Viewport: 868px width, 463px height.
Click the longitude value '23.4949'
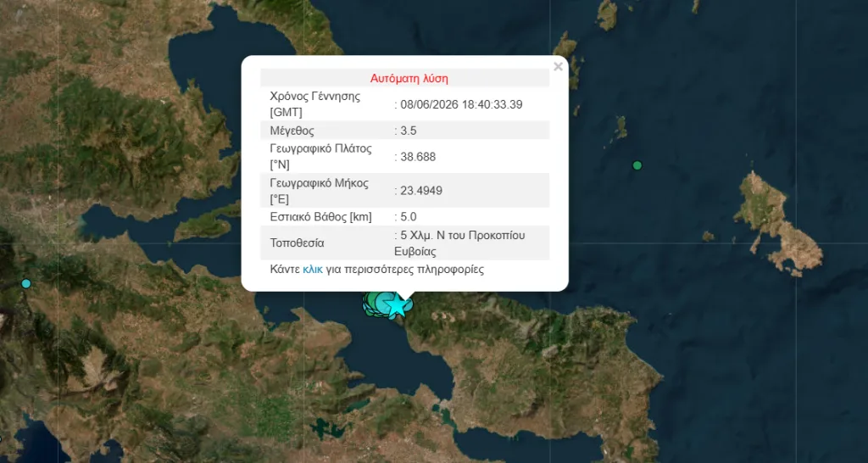click(421, 191)
